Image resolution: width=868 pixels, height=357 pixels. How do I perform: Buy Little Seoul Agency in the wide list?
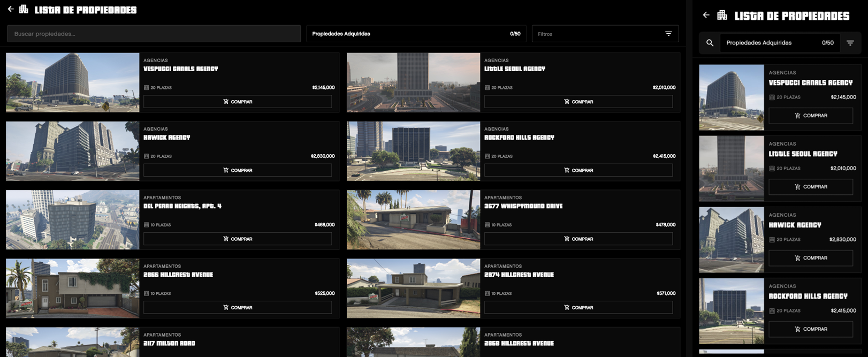(x=578, y=102)
